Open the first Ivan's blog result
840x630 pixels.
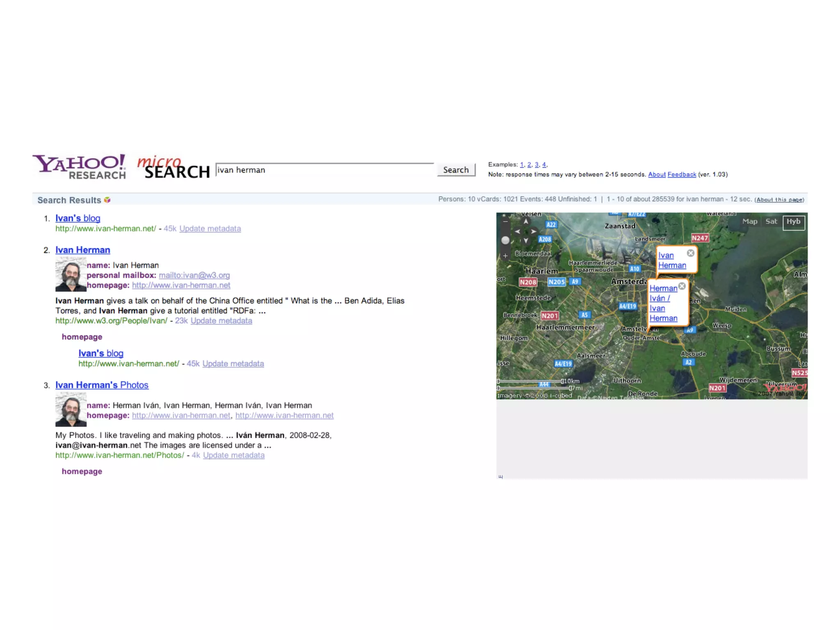[x=78, y=218]
